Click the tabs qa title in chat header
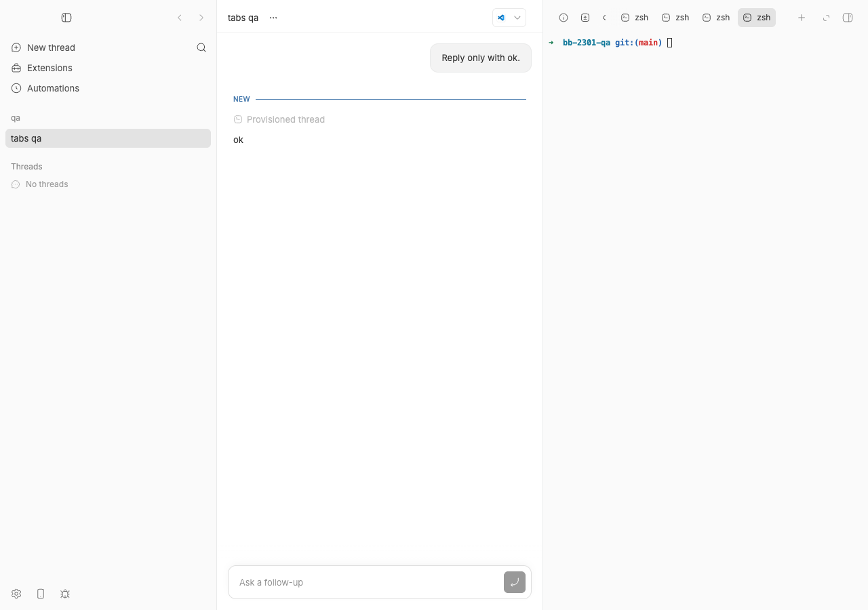868x610 pixels. click(243, 18)
